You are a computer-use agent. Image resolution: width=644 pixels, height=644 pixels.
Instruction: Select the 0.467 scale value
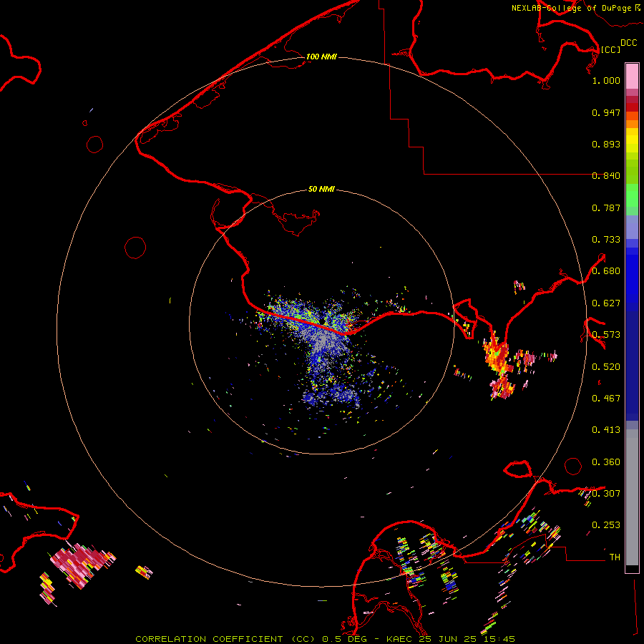pos(606,399)
